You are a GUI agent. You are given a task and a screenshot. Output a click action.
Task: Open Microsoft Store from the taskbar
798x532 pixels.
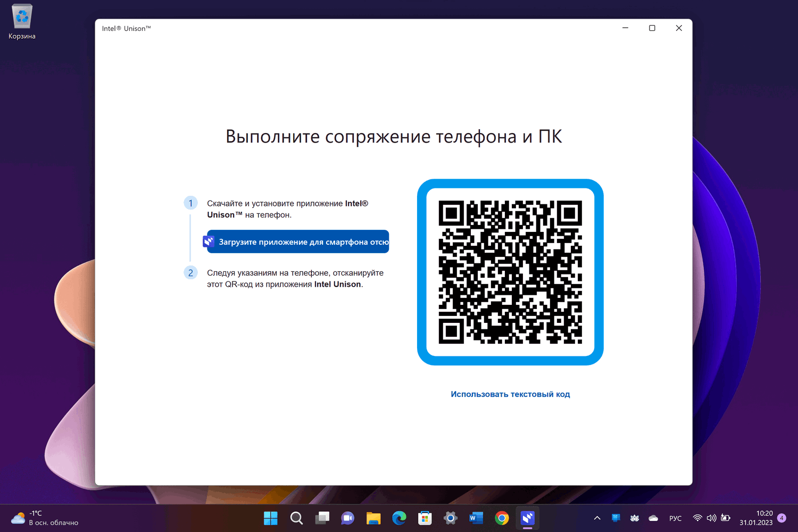(x=425, y=518)
